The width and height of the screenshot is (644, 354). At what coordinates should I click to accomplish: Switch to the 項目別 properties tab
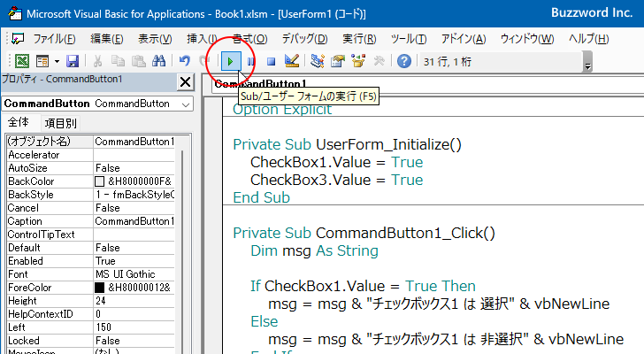pos(60,123)
